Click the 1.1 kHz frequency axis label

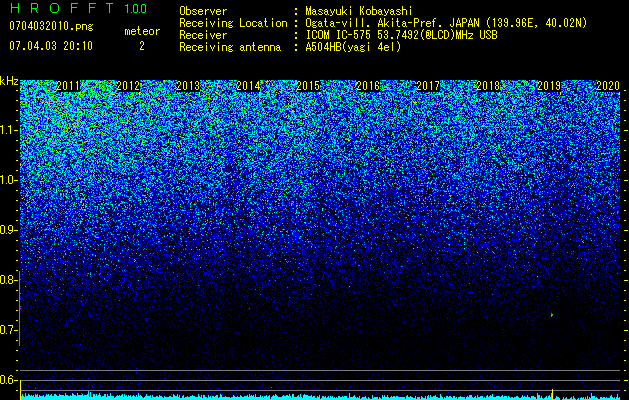[x=8, y=130]
